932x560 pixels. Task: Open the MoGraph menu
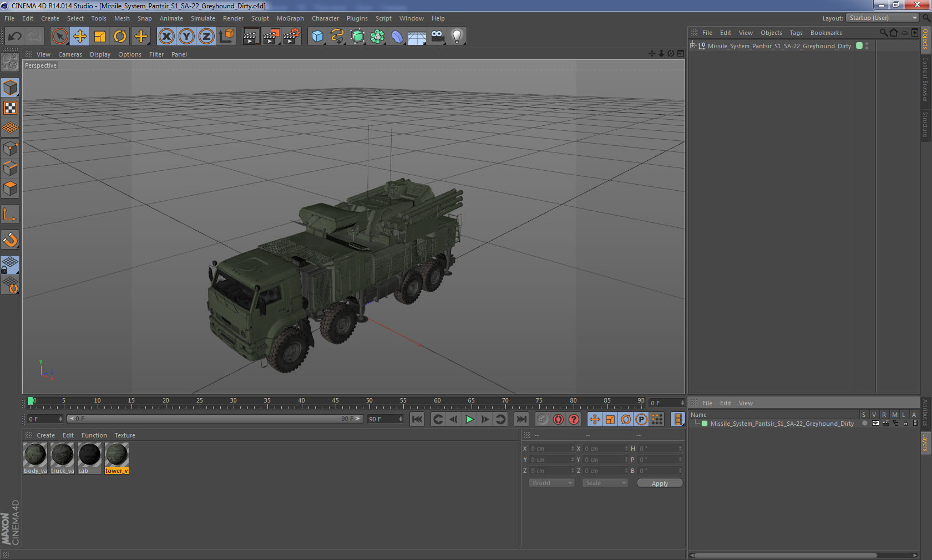[290, 18]
